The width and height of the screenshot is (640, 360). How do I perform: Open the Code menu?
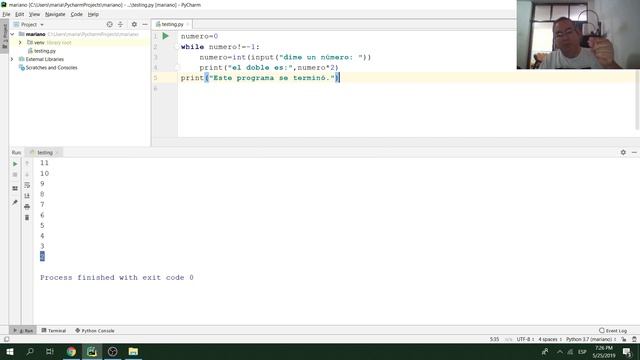pos(76,14)
